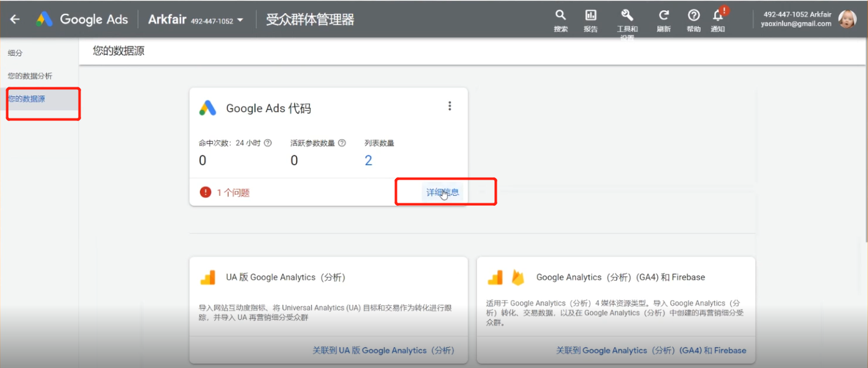This screenshot has width=868, height=368.
Task: Select 细分 in the left sidebar
Action: (14, 53)
